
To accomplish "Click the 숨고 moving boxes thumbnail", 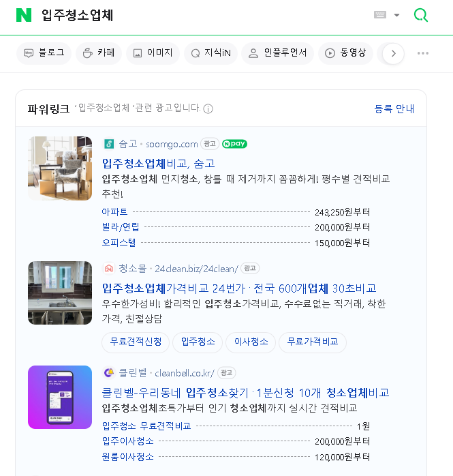I will [x=60, y=168].
